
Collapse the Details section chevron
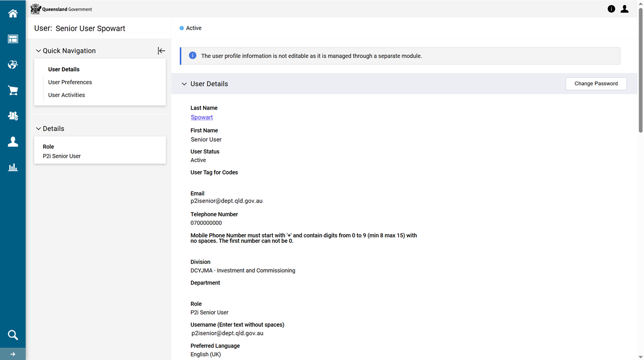pyautogui.click(x=39, y=129)
